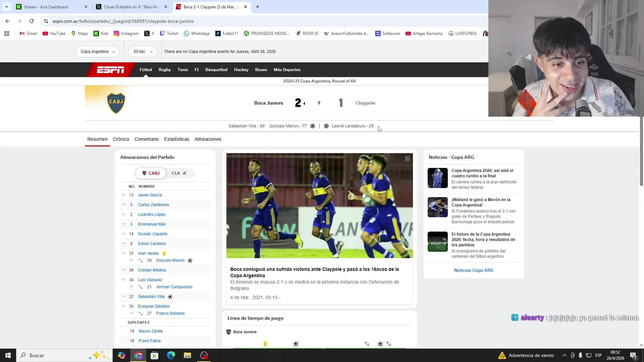The image size is (644, 362).
Task: Click the Boca Juniors CABJ crest
Action: pos(116,103)
